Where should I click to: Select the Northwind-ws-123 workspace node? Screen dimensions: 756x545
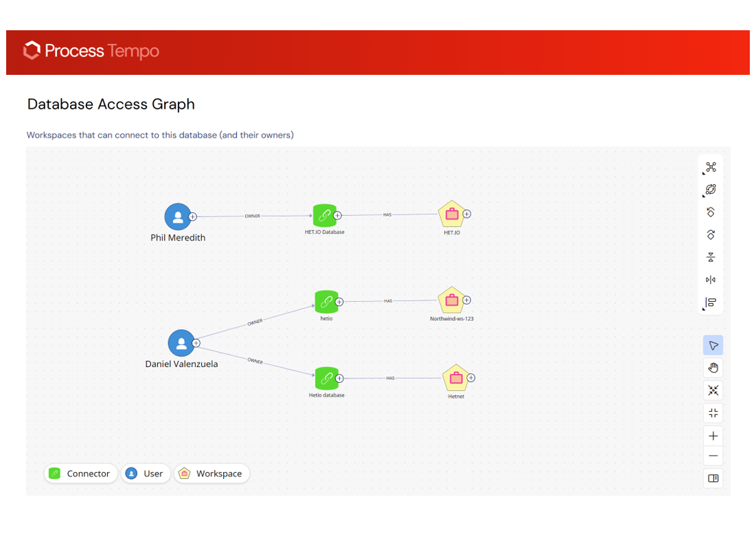click(452, 300)
